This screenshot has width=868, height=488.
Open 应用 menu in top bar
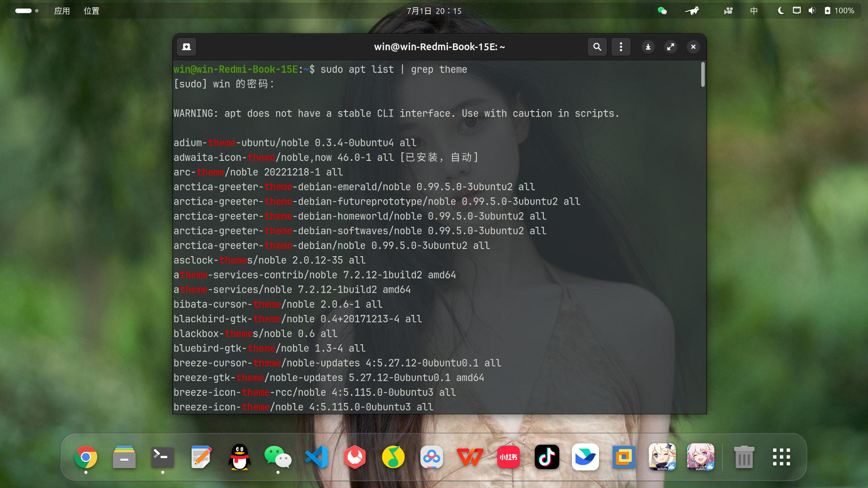click(x=62, y=11)
